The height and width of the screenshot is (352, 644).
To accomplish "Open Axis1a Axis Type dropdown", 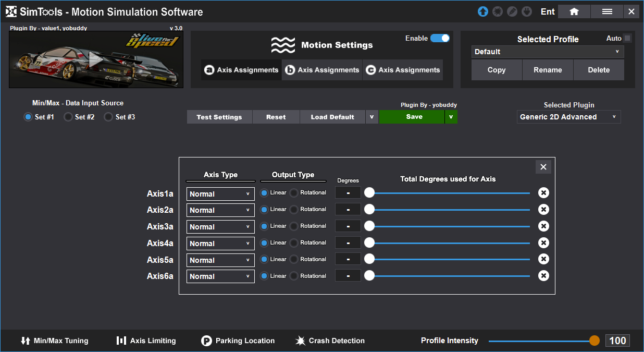I will click(x=220, y=194).
